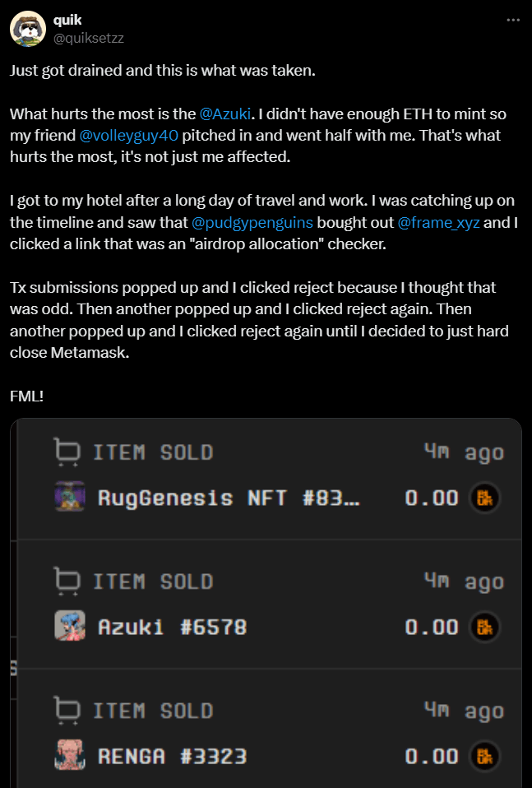Image resolution: width=532 pixels, height=788 pixels.
Task: Open quik's profile avatar
Action: 28,29
